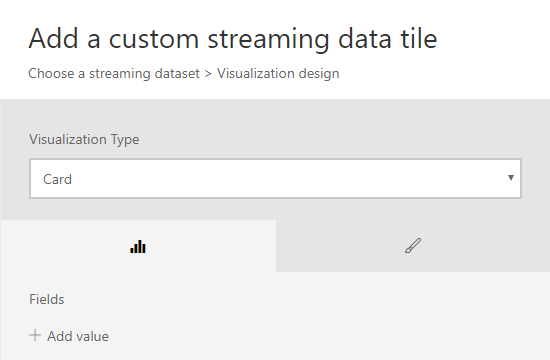Switch to the grey Format tab pane
The height and width of the screenshot is (360, 550).
[413, 246]
